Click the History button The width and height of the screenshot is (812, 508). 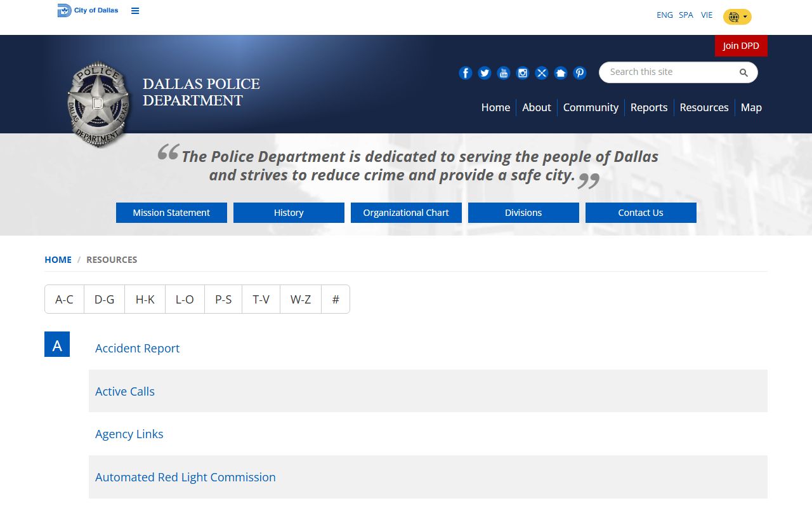point(289,213)
